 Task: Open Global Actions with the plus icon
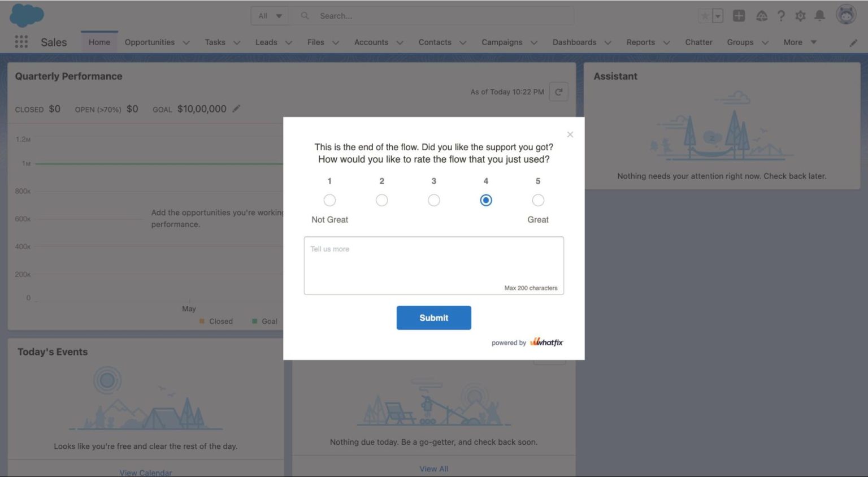[x=738, y=15]
